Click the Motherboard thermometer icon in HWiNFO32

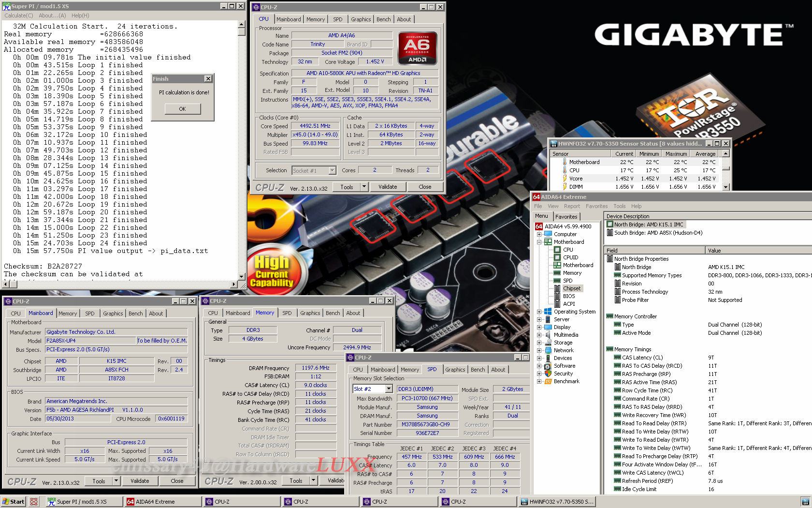565,162
